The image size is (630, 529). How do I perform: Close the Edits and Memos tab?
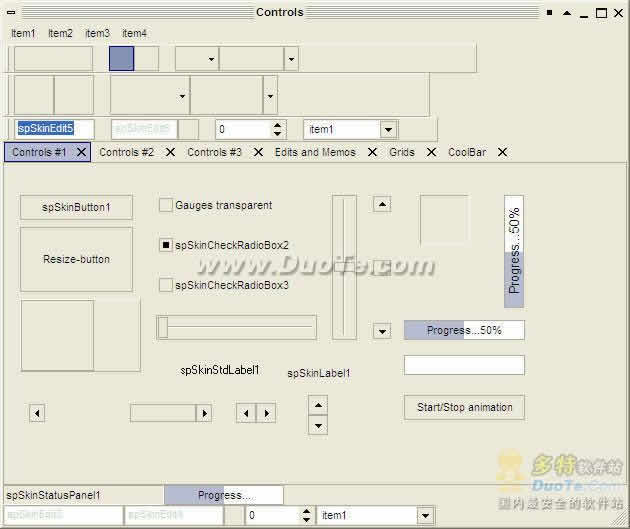[x=372, y=152]
